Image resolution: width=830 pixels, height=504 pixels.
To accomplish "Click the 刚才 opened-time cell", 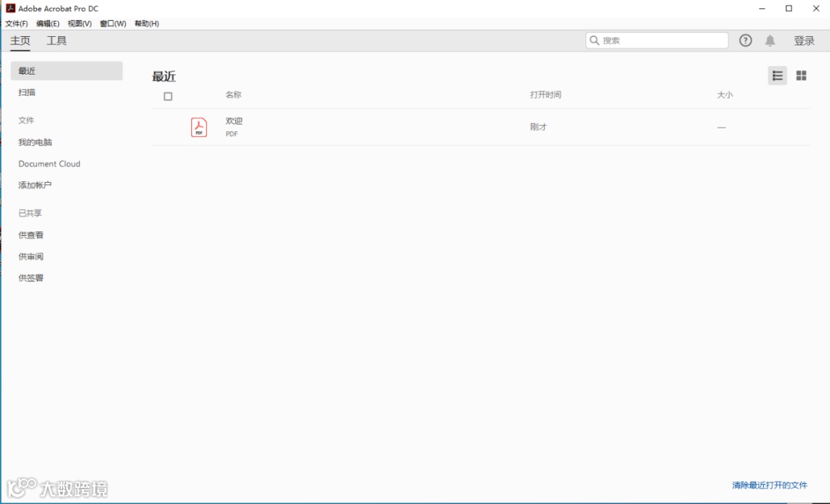I will coord(538,127).
